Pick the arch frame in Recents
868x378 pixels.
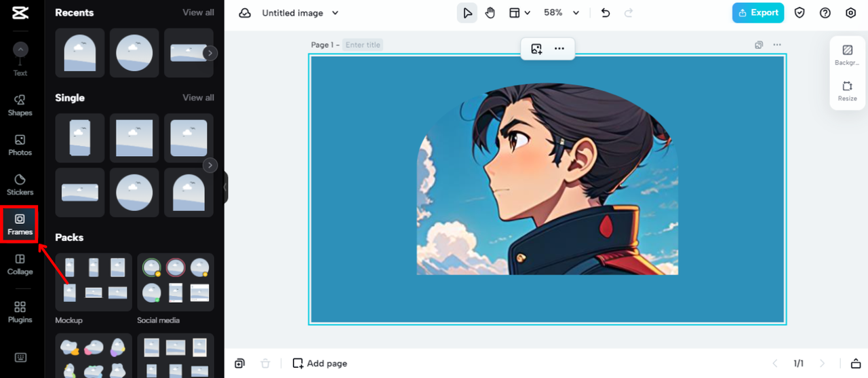[x=80, y=53]
